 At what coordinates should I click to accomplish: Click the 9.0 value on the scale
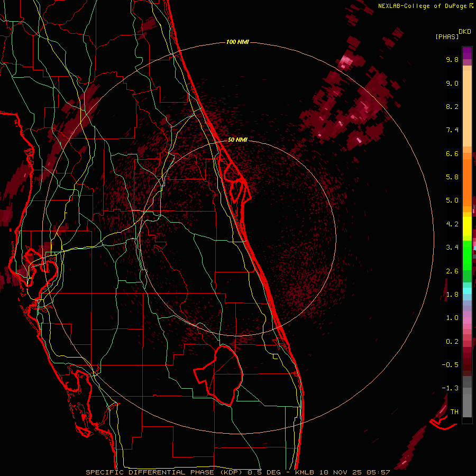tap(452, 83)
